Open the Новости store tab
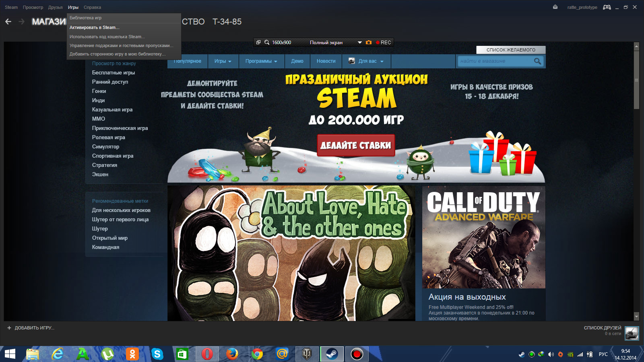Screen dimensions: 644x362 326,61
